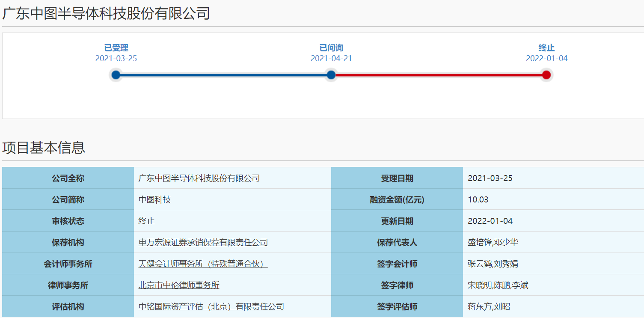Click the 融资金额(亿元) header cell
Screen dimensions: 644x318
coord(397,199)
